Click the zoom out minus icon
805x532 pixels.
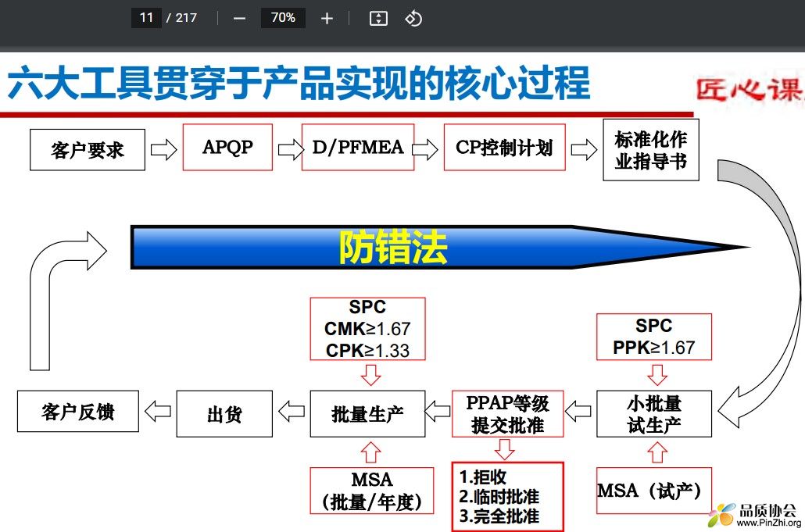239,19
